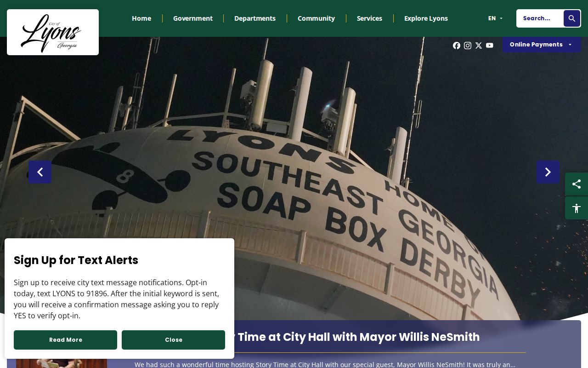Go to previous slide arrow
The width and height of the screenshot is (588, 368).
pos(40,172)
